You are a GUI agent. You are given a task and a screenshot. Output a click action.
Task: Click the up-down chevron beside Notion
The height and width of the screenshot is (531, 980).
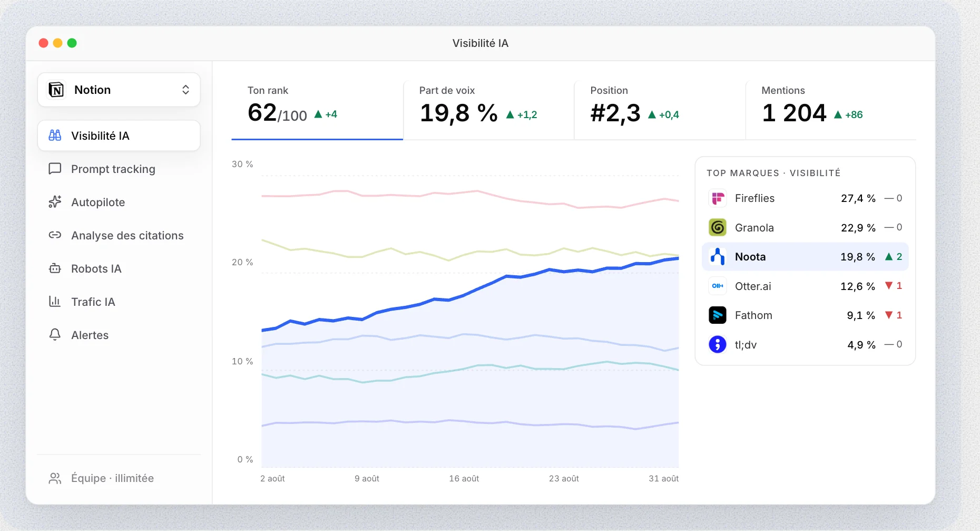(x=185, y=90)
